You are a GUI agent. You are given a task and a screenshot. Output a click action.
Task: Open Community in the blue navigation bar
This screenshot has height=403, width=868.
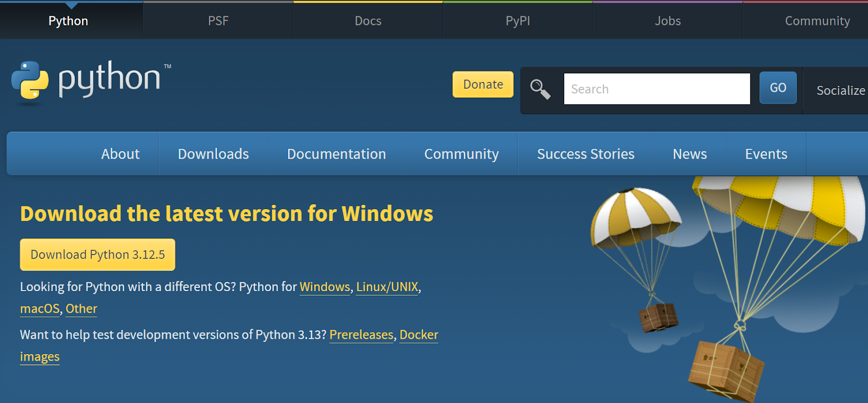(461, 154)
